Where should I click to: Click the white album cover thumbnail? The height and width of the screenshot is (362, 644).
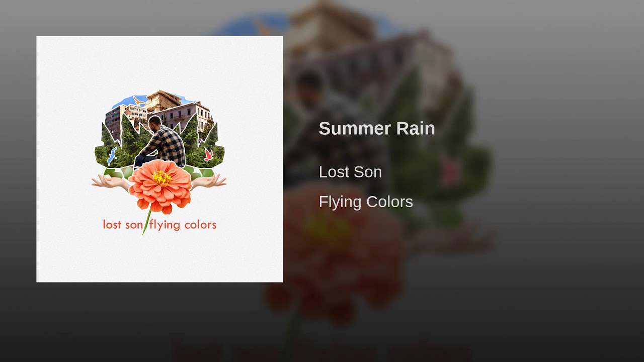coord(159,159)
